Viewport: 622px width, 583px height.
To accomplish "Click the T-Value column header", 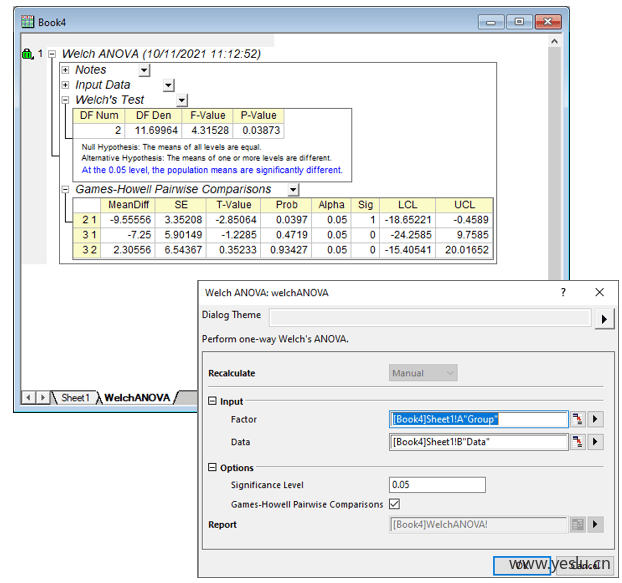I will pyautogui.click(x=233, y=205).
